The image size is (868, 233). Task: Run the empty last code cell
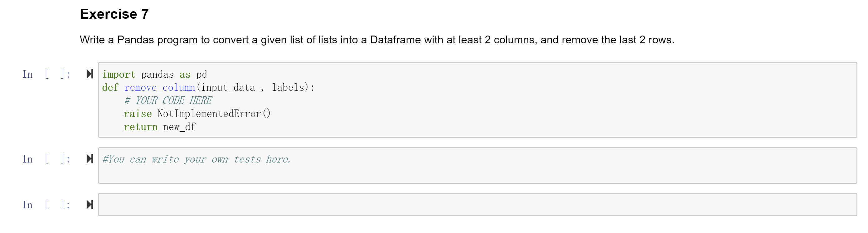click(x=90, y=205)
